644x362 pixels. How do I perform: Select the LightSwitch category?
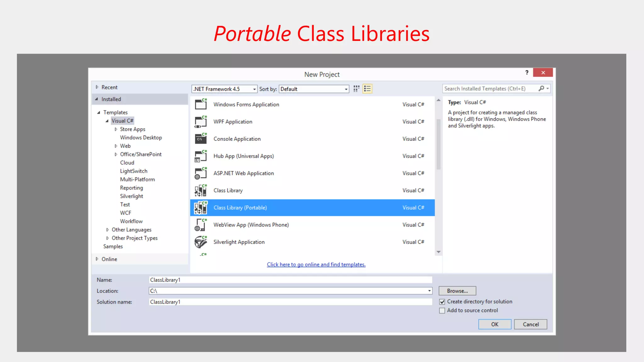(134, 171)
